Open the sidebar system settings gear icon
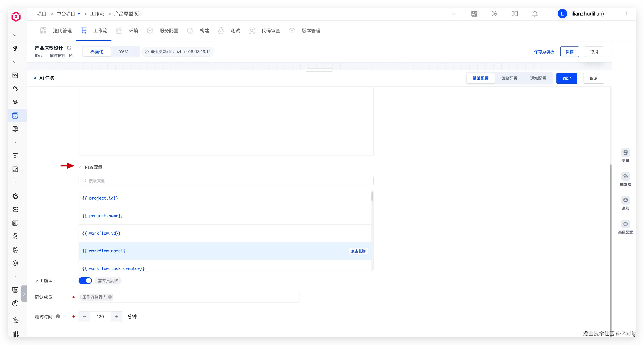This screenshot has width=644, height=345. 16,320
